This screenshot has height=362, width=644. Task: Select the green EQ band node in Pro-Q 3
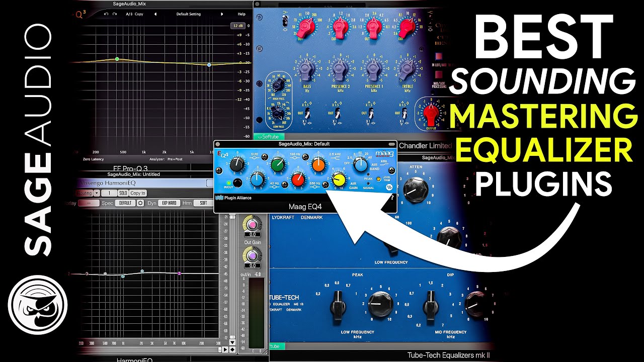point(117,59)
